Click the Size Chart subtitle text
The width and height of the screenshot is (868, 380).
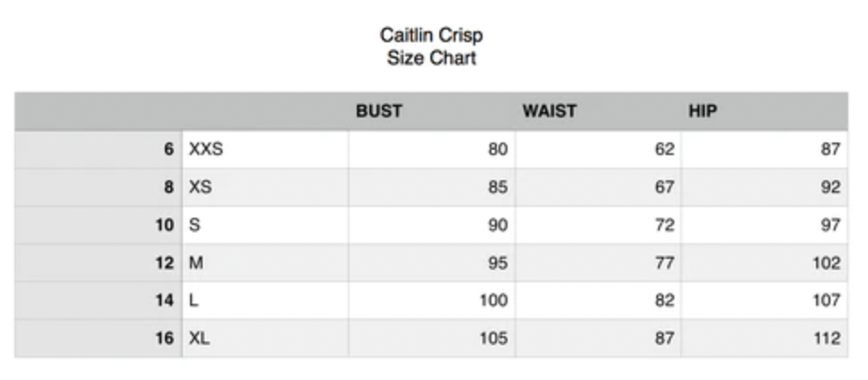(x=431, y=59)
